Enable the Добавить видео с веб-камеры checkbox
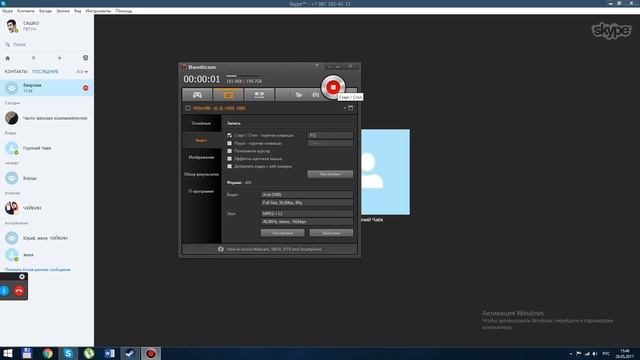 pos(229,167)
